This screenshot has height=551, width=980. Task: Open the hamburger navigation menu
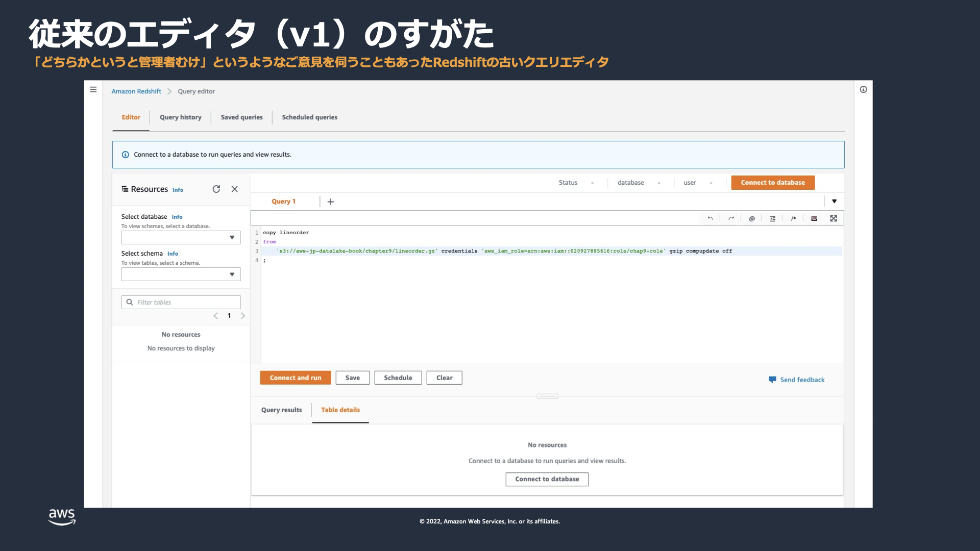(93, 90)
